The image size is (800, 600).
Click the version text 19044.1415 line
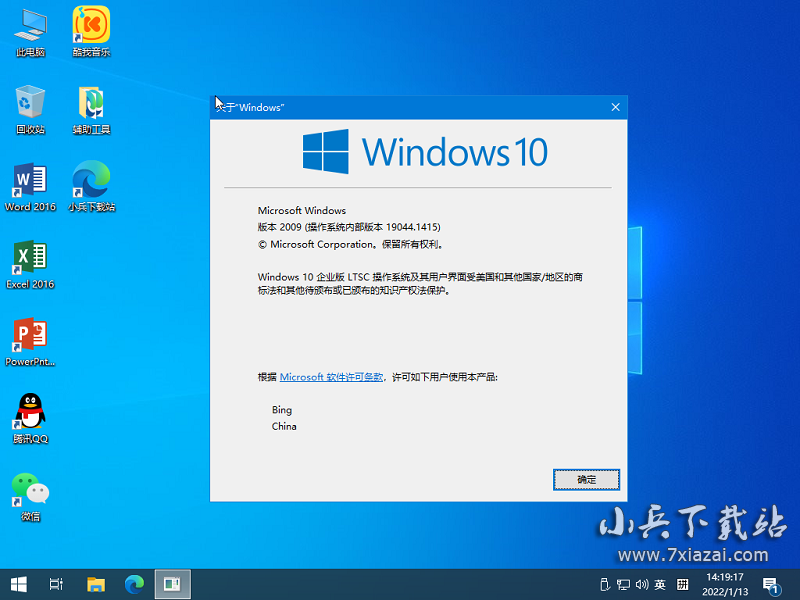[x=349, y=227]
